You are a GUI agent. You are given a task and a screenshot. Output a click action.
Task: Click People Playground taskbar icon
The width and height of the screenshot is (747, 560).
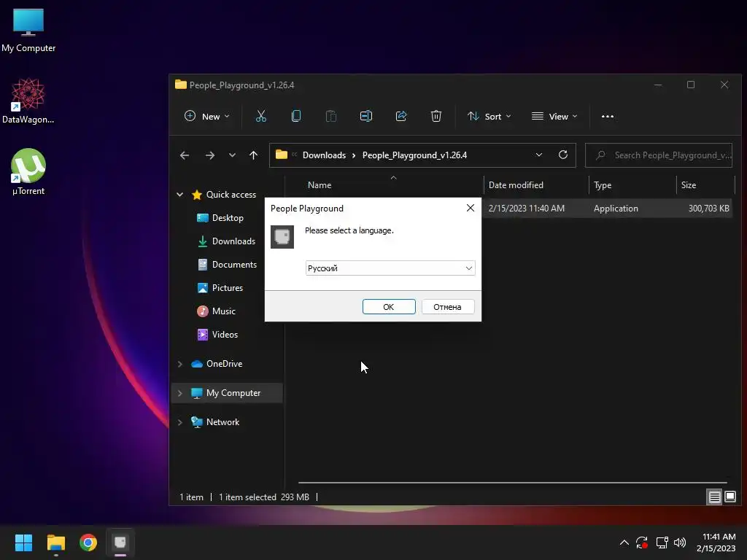coord(120,542)
